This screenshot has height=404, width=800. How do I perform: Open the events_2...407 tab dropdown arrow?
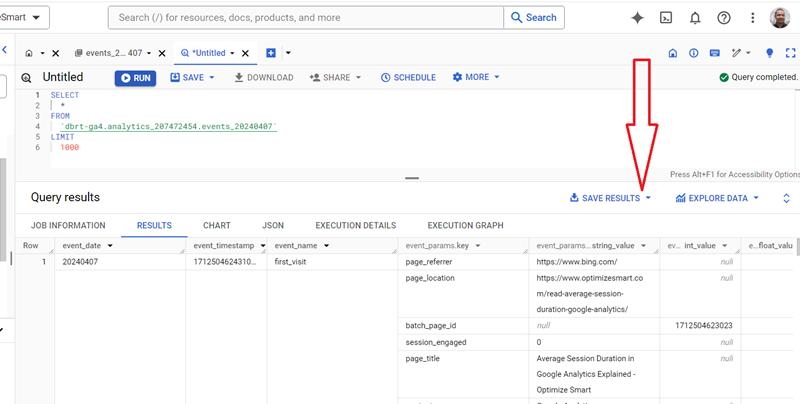(x=149, y=53)
